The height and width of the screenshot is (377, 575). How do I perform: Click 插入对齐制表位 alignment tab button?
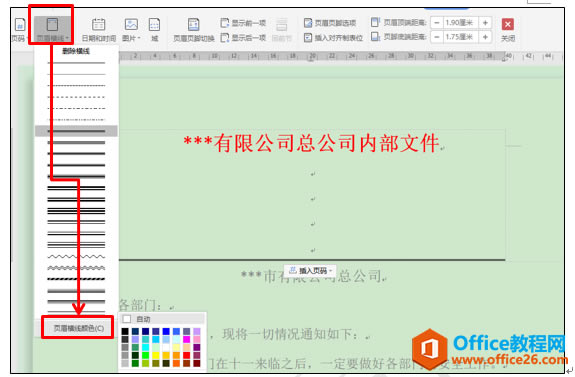click(x=333, y=37)
